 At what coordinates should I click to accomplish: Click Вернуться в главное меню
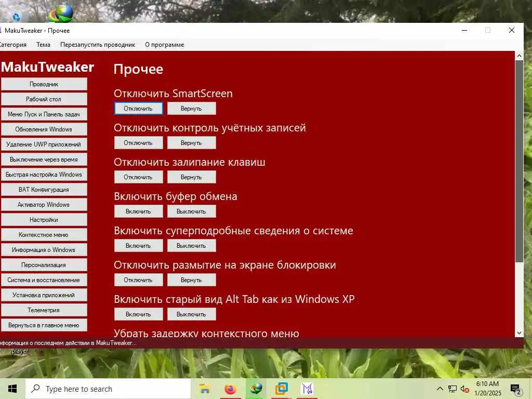pyautogui.click(x=44, y=325)
